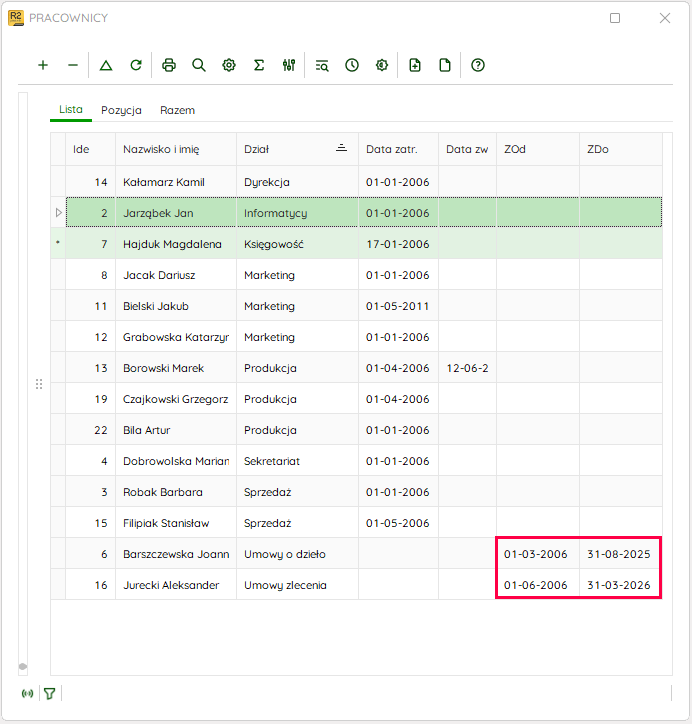Click the Umowy zlecenia cell
Screen dimensions: 692x724
coord(297,584)
